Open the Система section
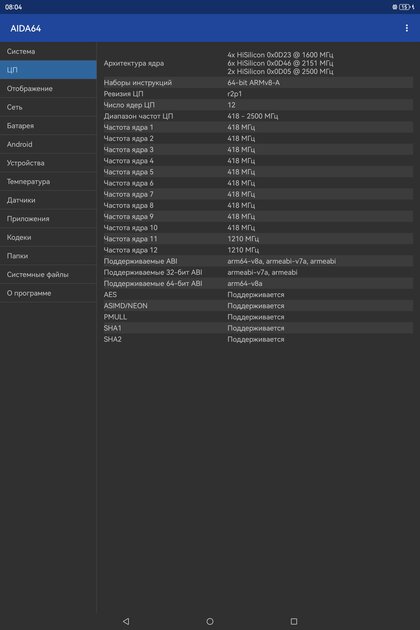Image resolution: width=420 pixels, height=630 pixels. coord(48,51)
